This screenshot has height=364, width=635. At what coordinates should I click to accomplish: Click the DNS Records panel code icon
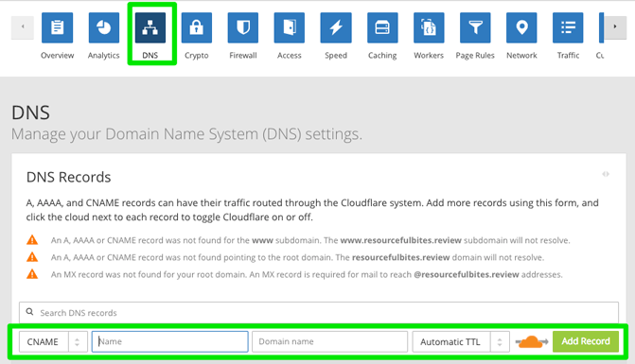click(606, 174)
